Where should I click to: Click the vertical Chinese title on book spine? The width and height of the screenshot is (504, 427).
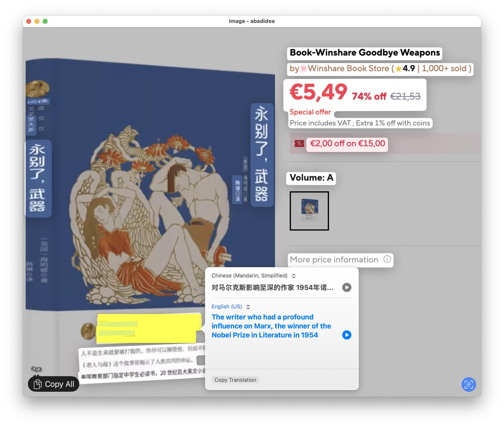37,178
